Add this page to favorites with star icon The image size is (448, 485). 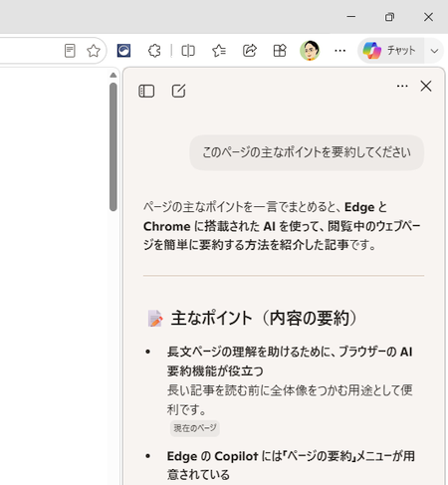tap(94, 51)
